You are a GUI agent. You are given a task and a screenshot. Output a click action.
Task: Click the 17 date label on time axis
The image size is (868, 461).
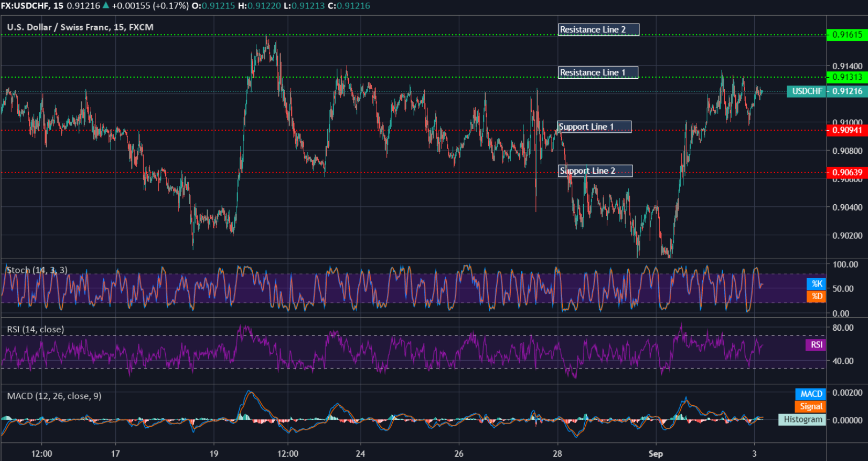[115, 454]
